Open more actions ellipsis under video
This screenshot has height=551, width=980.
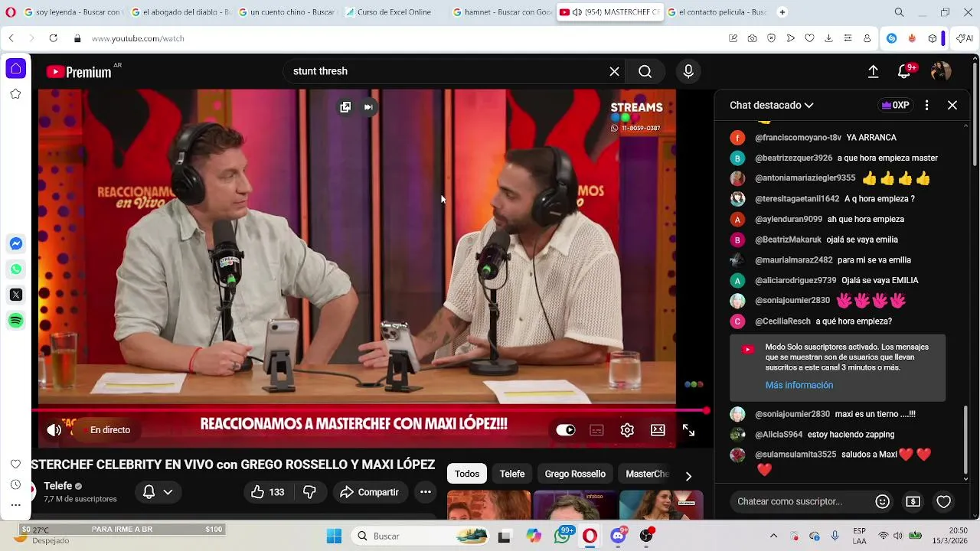point(426,492)
